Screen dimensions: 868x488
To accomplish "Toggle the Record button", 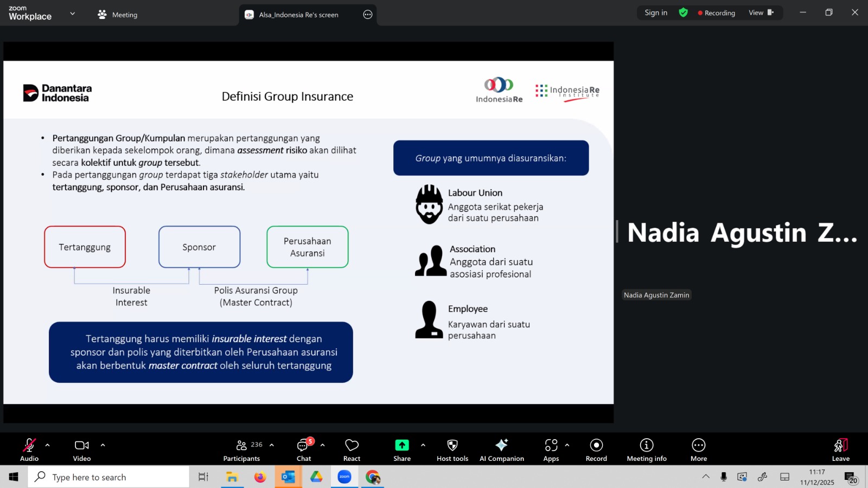I will pyautogui.click(x=596, y=450).
